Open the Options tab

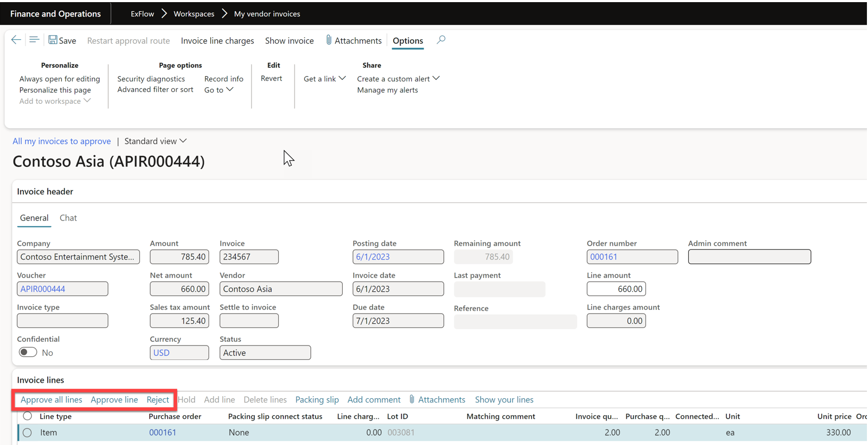[x=408, y=40]
